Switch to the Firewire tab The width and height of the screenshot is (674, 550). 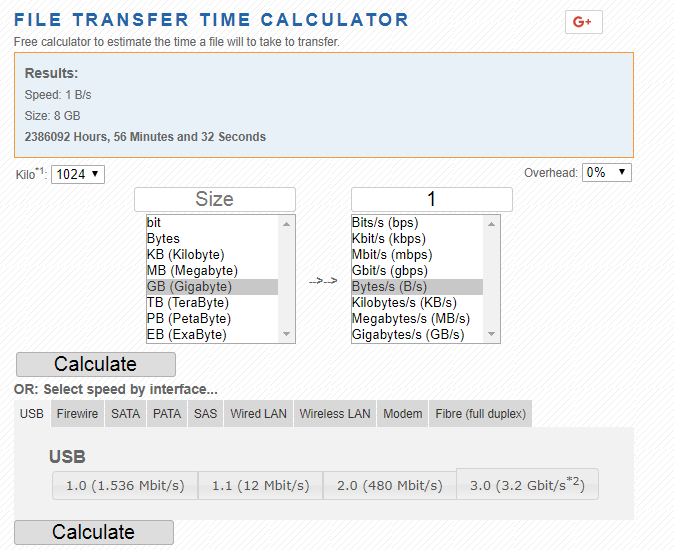[x=77, y=414]
